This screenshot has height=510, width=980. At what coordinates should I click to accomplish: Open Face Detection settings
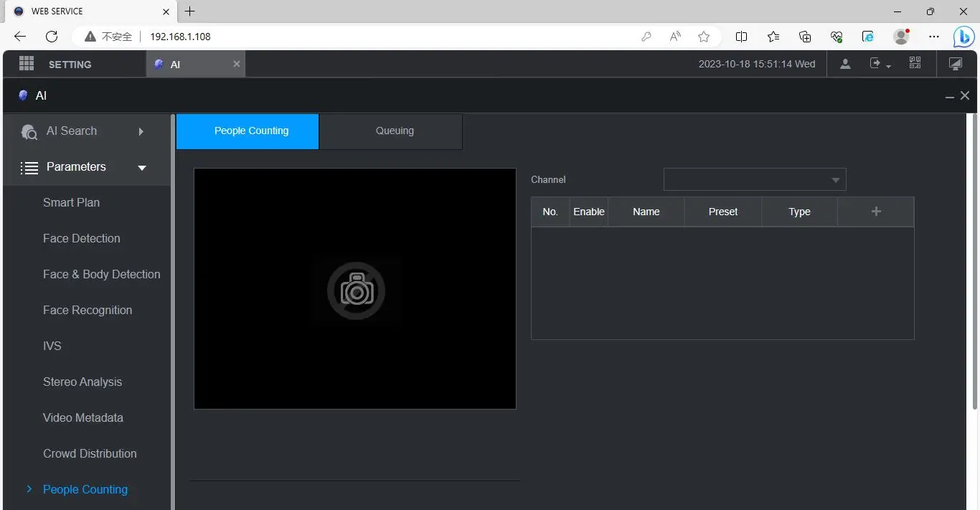coord(82,238)
